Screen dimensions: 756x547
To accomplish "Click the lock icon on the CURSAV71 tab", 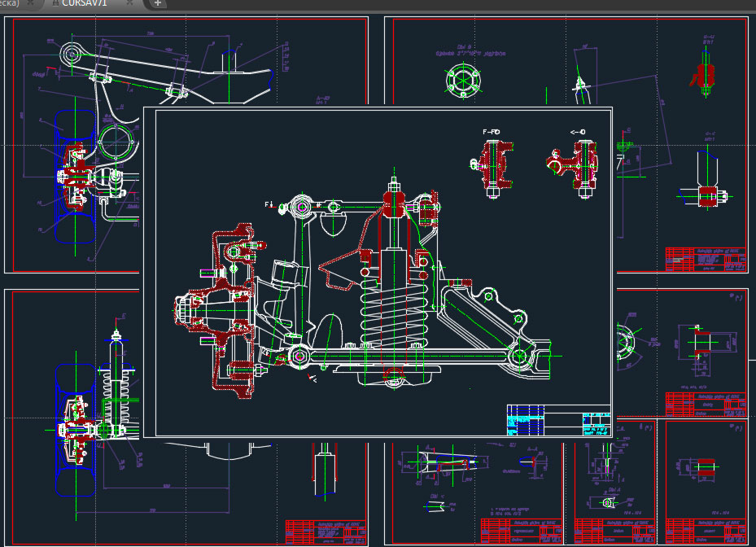I will tap(55, 3).
